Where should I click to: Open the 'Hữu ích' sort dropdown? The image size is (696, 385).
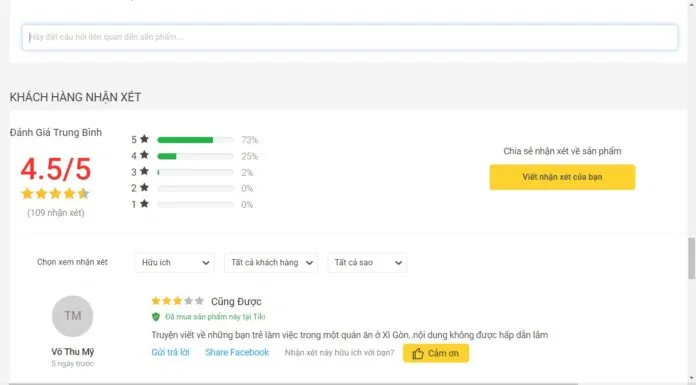point(175,262)
